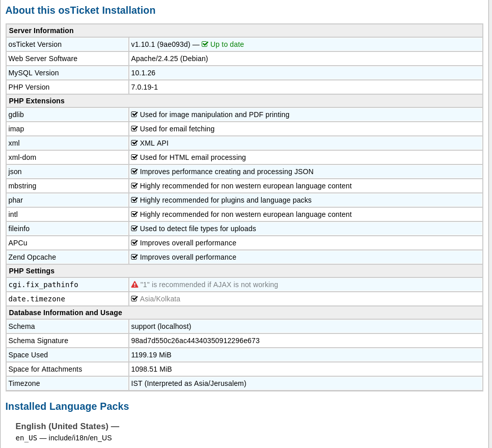492x448 pixels.
Task: Select the checkmark beside XML API
Action: 134,143
